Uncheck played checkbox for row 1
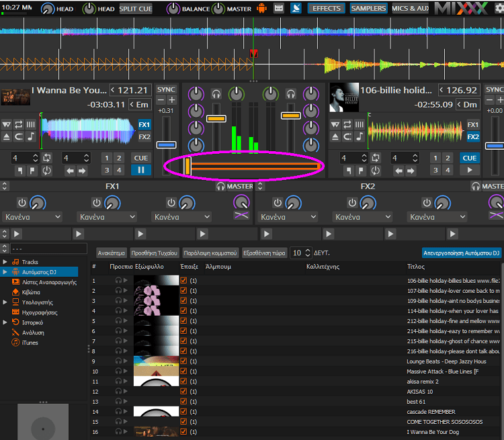 click(183, 280)
